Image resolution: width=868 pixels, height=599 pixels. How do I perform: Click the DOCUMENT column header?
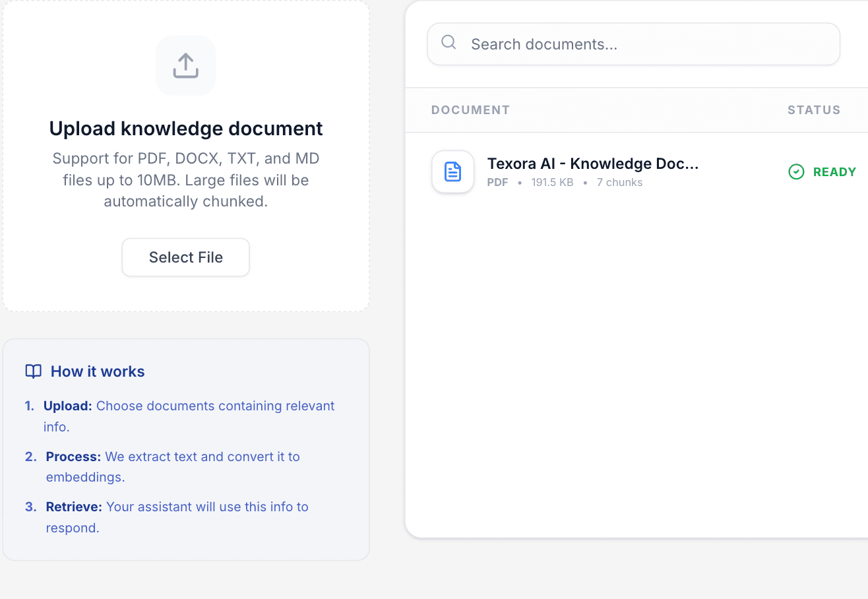click(x=470, y=110)
